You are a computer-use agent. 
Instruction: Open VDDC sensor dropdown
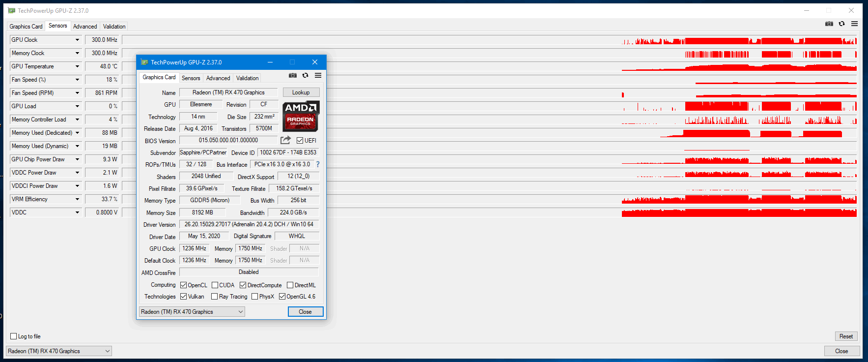77,212
